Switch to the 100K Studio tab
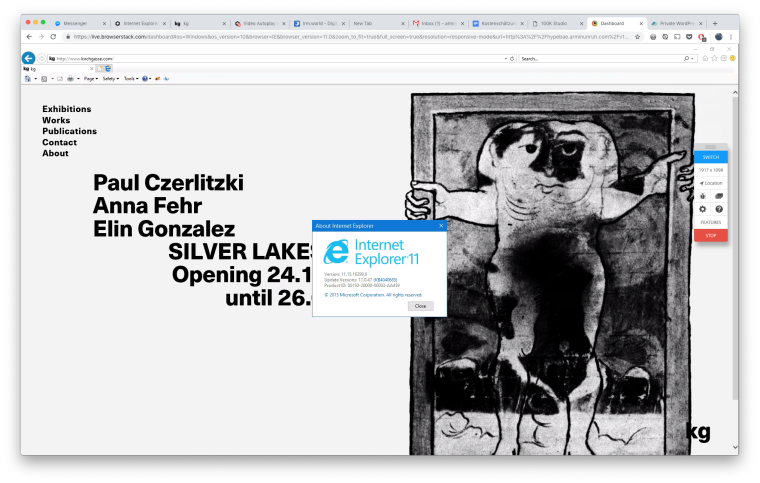This screenshot has height=483, width=760. coord(555,22)
